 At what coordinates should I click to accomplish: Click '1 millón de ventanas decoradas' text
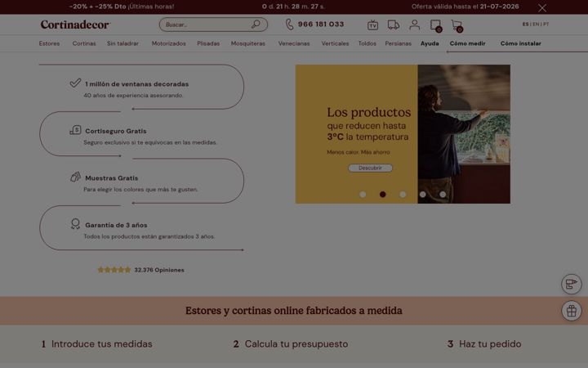pos(137,84)
